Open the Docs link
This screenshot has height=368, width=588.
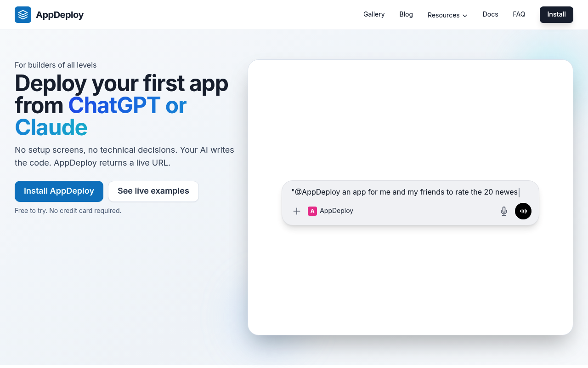pyautogui.click(x=490, y=14)
